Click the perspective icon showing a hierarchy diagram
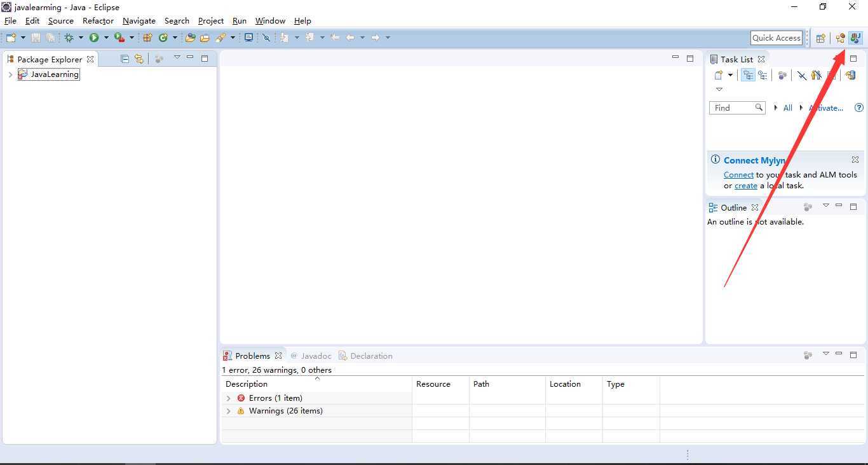This screenshot has height=465, width=868. pyautogui.click(x=841, y=38)
